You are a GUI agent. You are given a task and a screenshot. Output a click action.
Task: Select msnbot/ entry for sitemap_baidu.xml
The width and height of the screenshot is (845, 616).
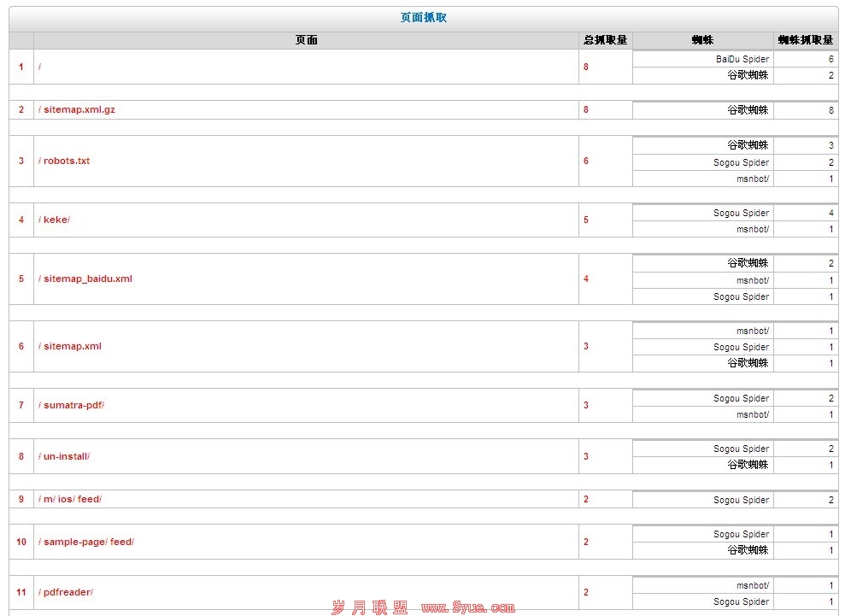[753, 280]
